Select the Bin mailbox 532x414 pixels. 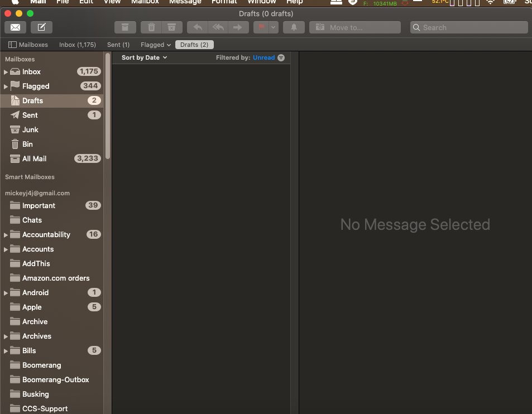52,145
